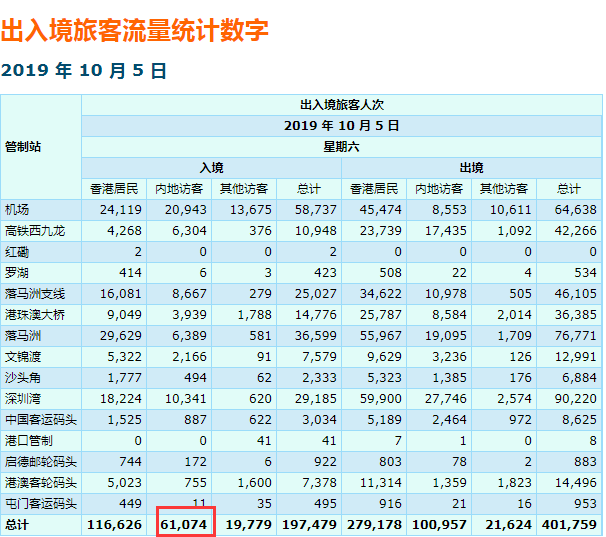Click the value 922 in 启德邮轮码头 row
Viewport: 606px width, 537px height.
pyautogui.click(x=325, y=462)
